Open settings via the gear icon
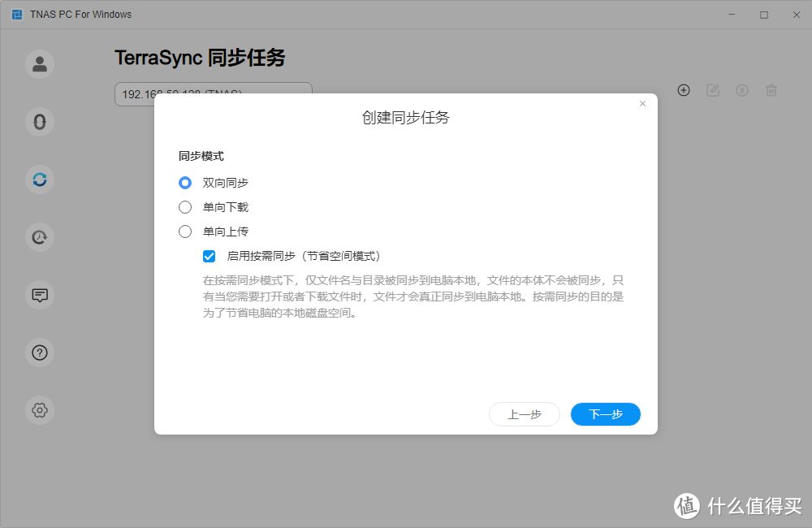The height and width of the screenshot is (528, 812). point(40,411)
